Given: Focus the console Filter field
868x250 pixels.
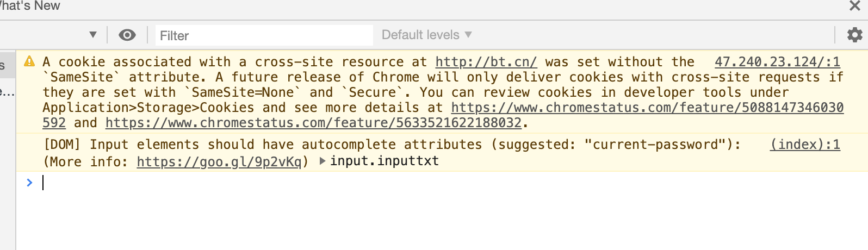Looking at the screenshot, I should pyautogui.click(x=264, y=35).
